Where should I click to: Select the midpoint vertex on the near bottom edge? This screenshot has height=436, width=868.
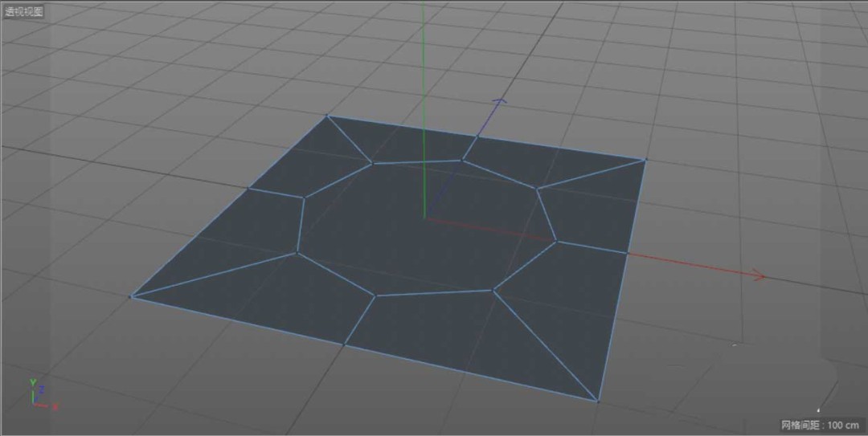345,345
